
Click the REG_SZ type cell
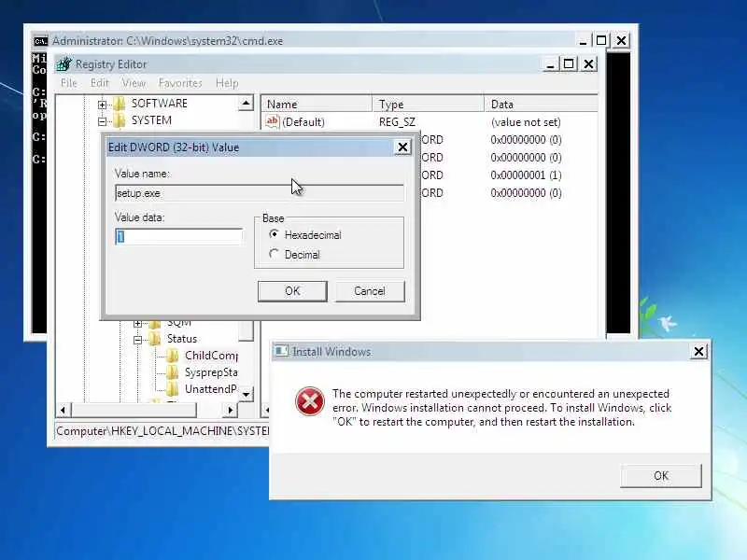[x=397, y=122]
